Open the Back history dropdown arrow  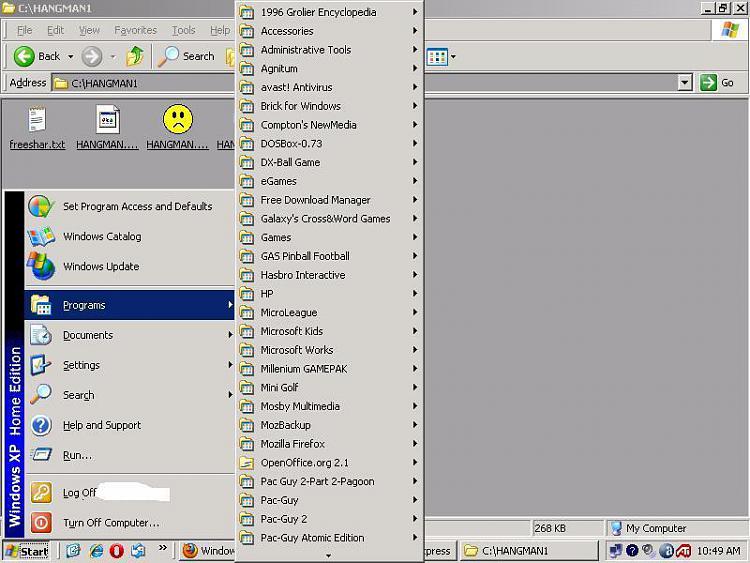[70, 56]
